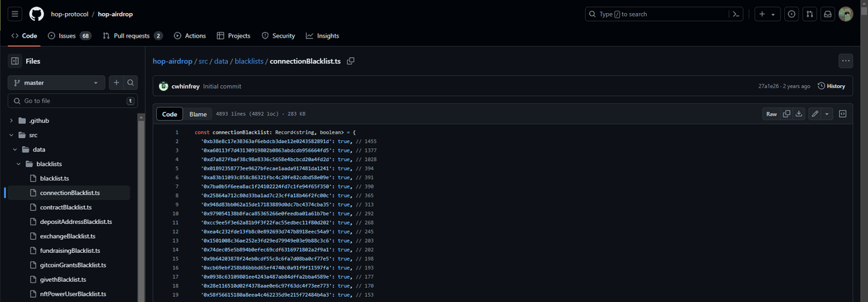Click the cwhinfrey avatar image
This screenshot has height=302, width=868.
point(163,86)
